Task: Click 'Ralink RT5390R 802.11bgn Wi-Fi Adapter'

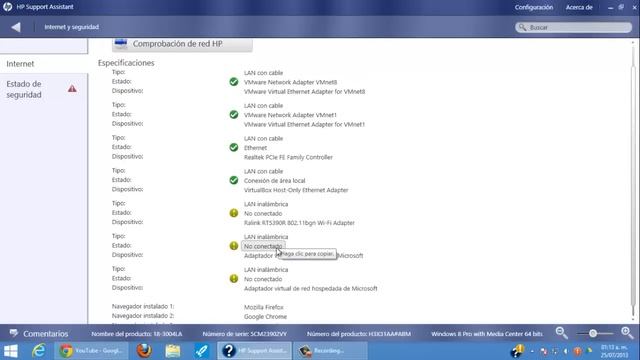Action: [x=299, y=223]
